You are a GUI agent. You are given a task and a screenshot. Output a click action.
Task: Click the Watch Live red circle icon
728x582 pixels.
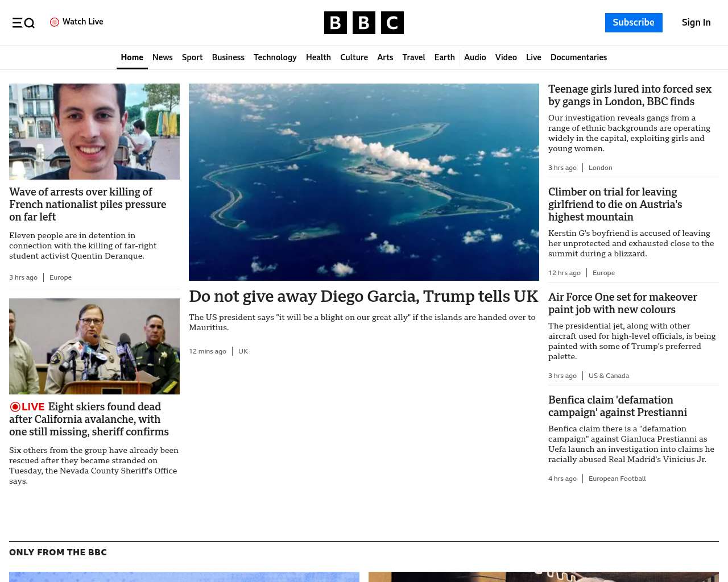click(x=55, y=22)
